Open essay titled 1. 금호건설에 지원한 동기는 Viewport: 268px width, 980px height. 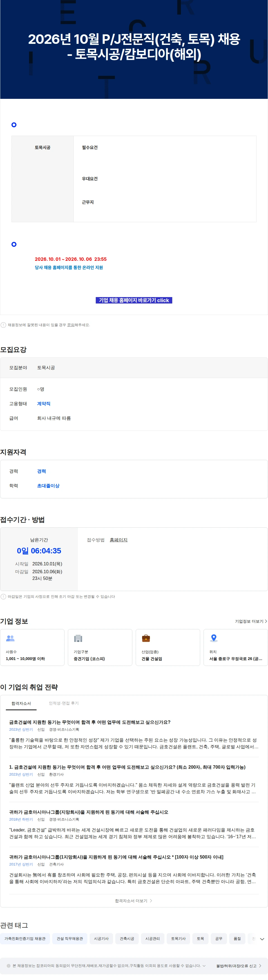(127, 767)
